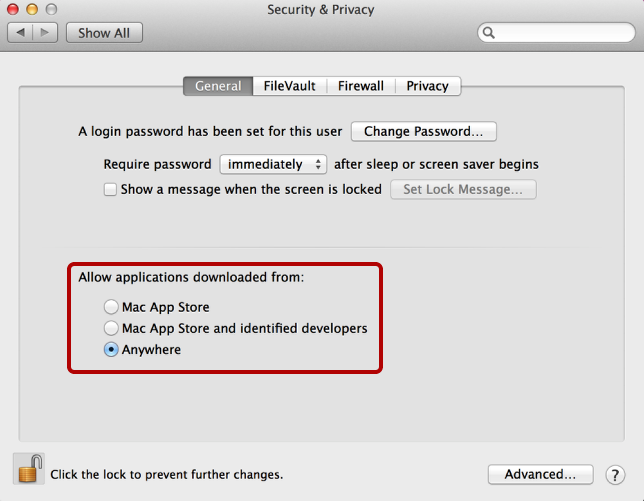
Task: Zoom the window with the green button
Action: tap(51, 10)
